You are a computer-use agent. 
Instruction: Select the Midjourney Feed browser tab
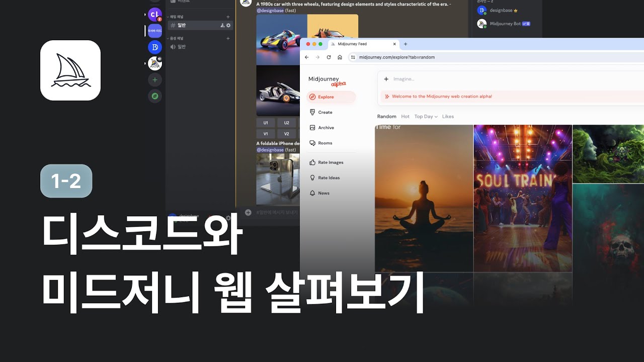coord(364,44)
